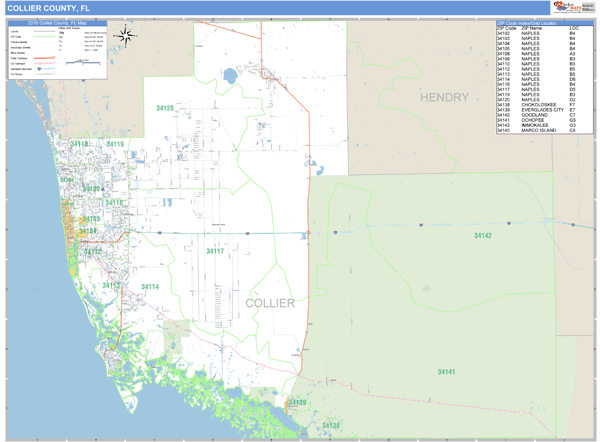Click the compass rose on the map

[127, 36]
